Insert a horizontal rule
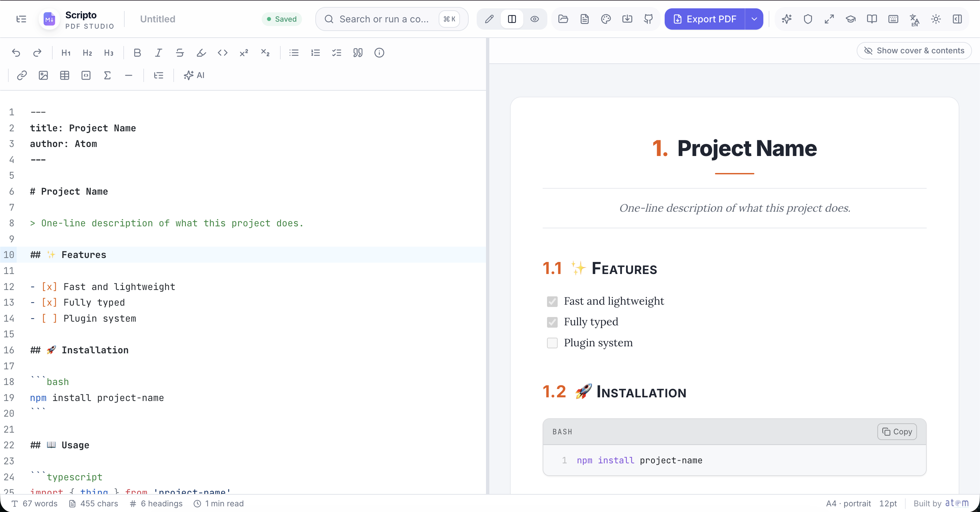The image size is (980, 512). click(x=129, y=75)
